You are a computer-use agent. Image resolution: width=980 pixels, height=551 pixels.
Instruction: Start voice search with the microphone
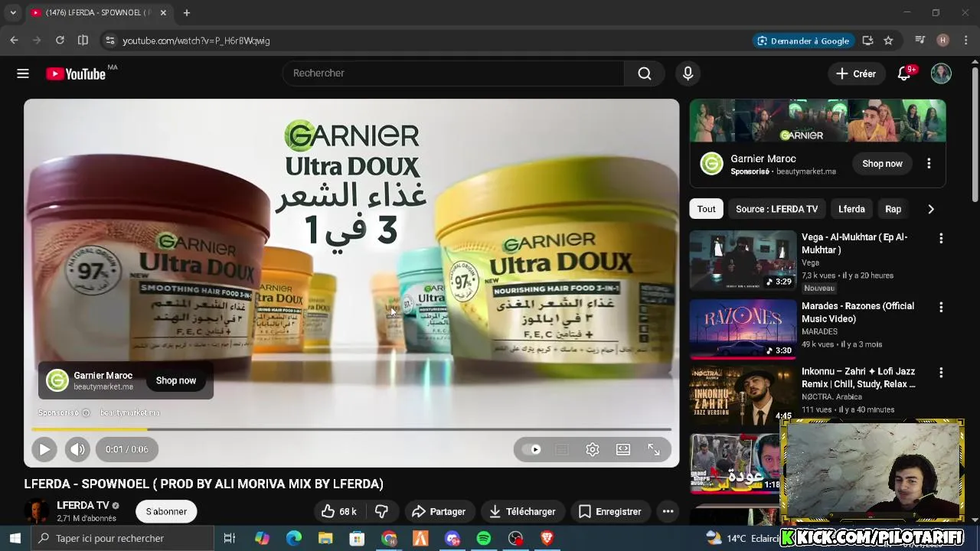point(688,73)
